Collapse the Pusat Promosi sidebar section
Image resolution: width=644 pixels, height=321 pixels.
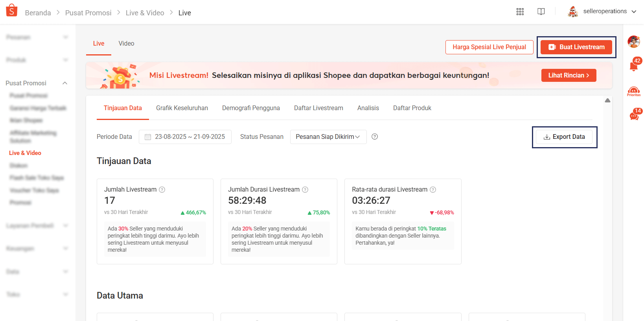click(x=65, y=83)
